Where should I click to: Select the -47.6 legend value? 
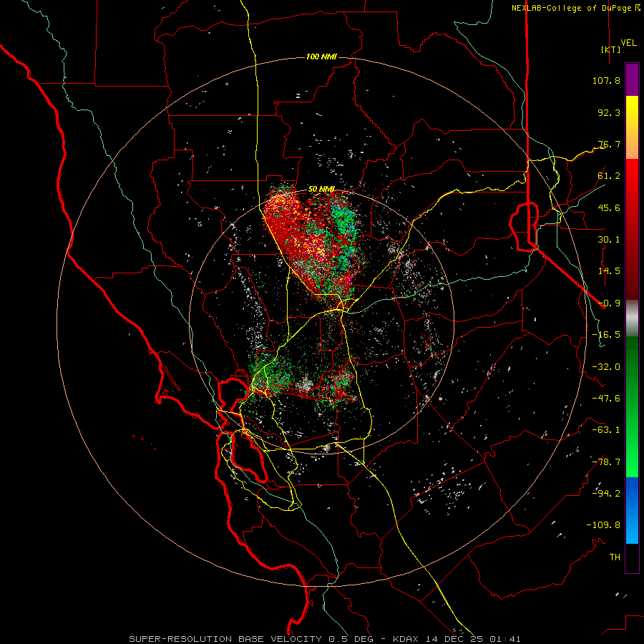606,399
